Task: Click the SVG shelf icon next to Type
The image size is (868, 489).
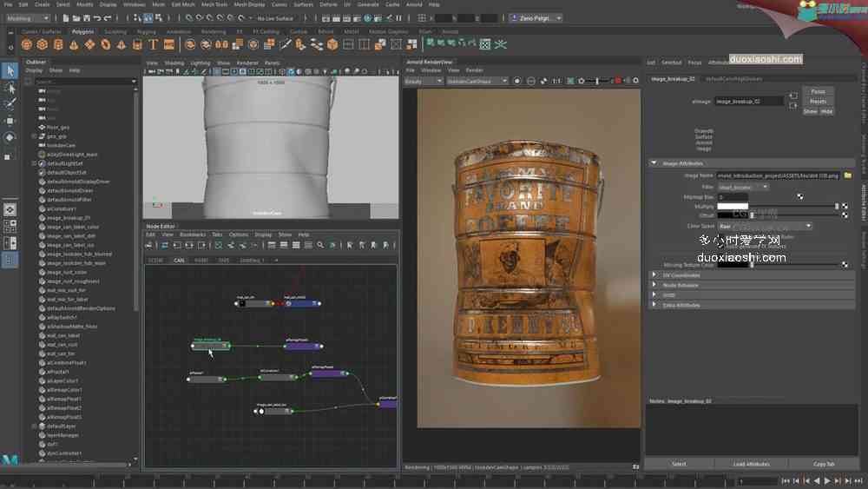Action: click(169, 44)
